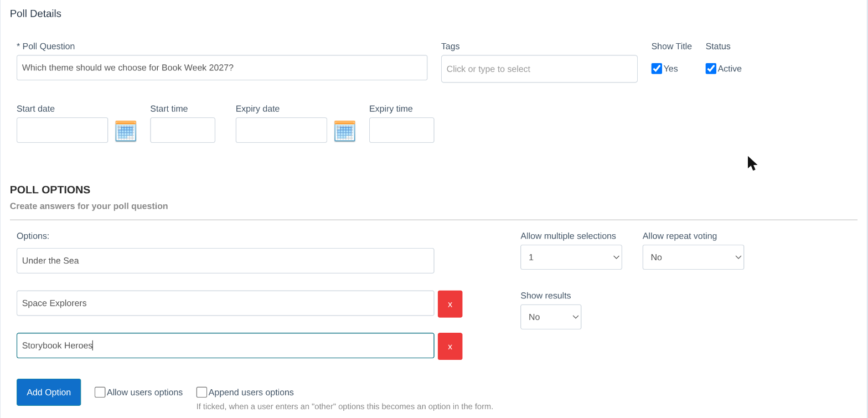This screenshot has height=418, width=868.
Task: Open the Allow repeat voting dropdown
Action: (693, 257)
